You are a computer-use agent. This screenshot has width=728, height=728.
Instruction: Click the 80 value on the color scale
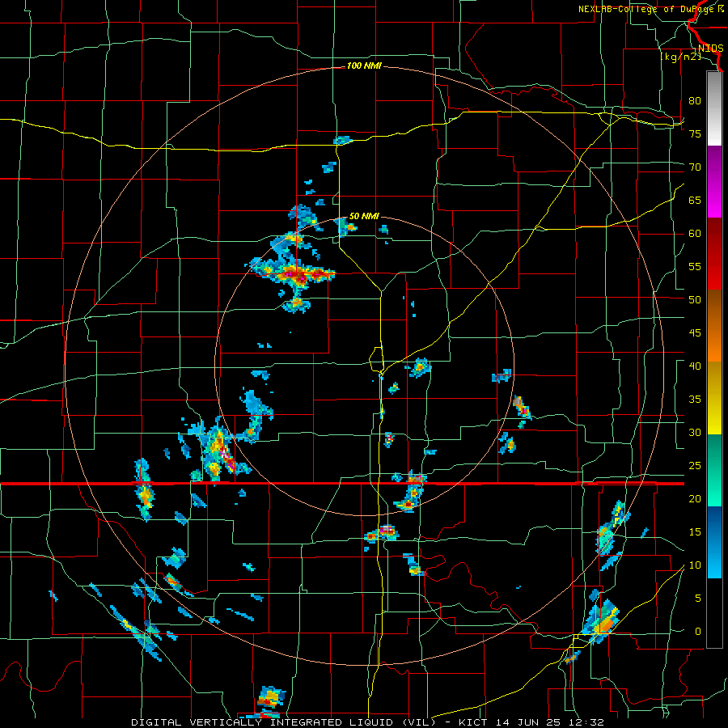coord(695,101)
